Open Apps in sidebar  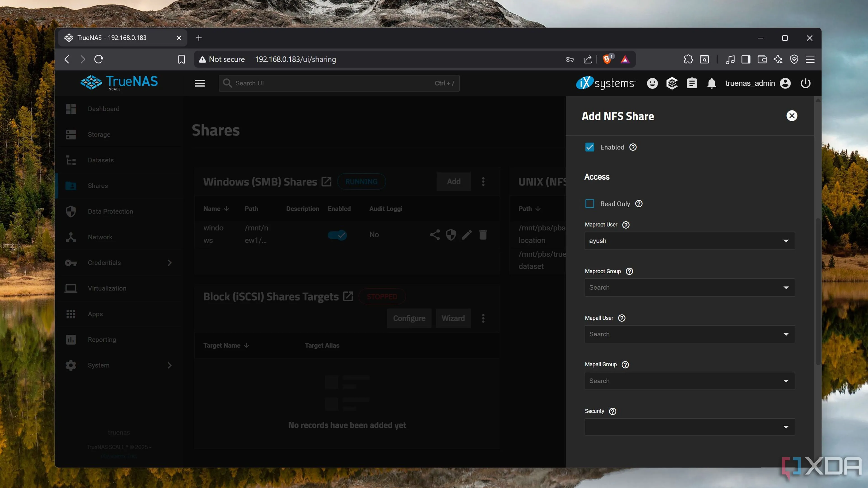(x=119, y=314)
